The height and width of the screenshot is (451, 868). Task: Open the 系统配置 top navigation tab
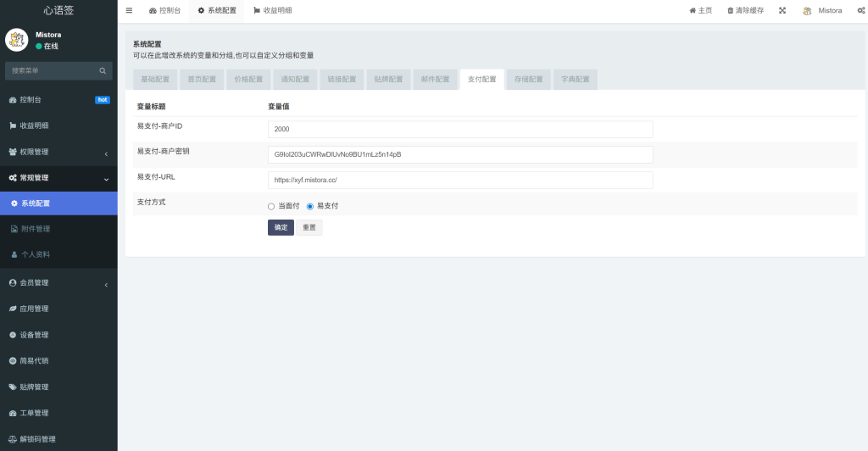click(x=217, y=10)
